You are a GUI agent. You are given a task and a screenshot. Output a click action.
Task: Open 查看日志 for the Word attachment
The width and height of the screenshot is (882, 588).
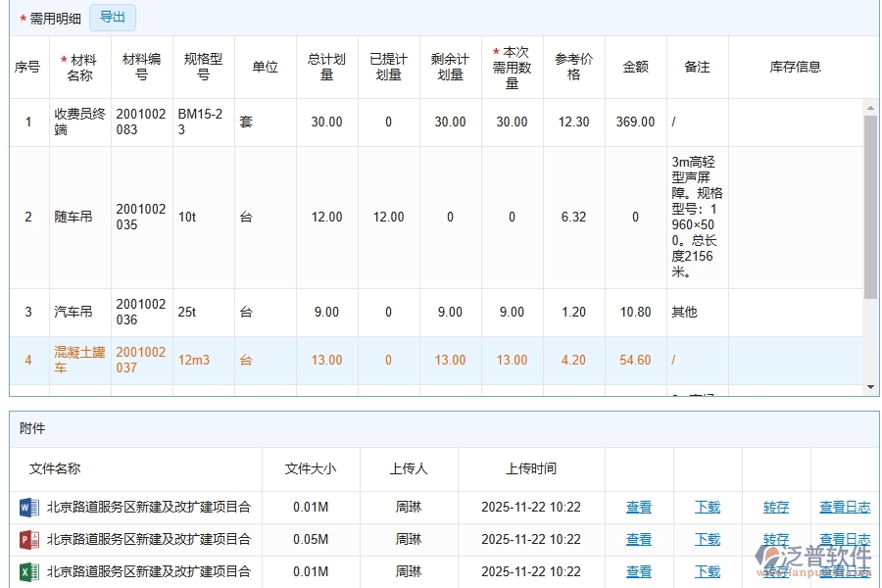click(x=845, y=508)
